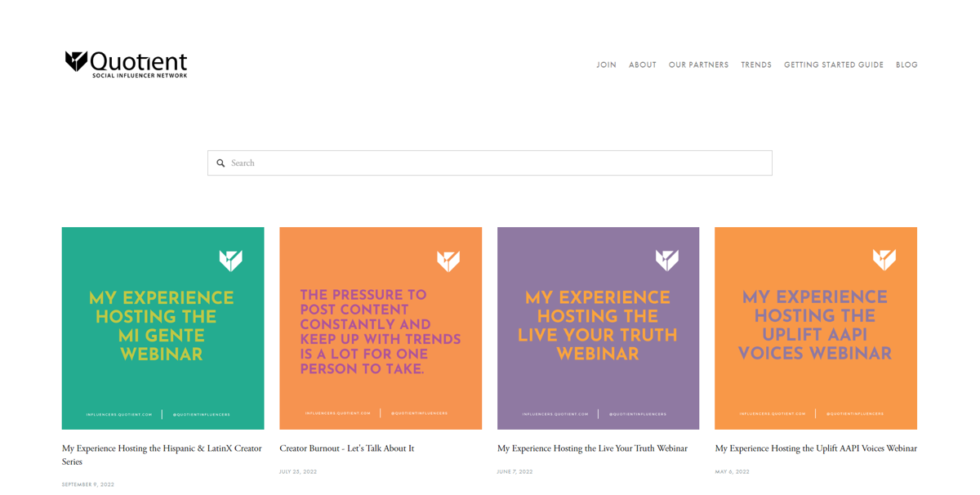980x495 pixels.
Task: Click the MAY 6, 2022 date text
Action: (732, 471)
